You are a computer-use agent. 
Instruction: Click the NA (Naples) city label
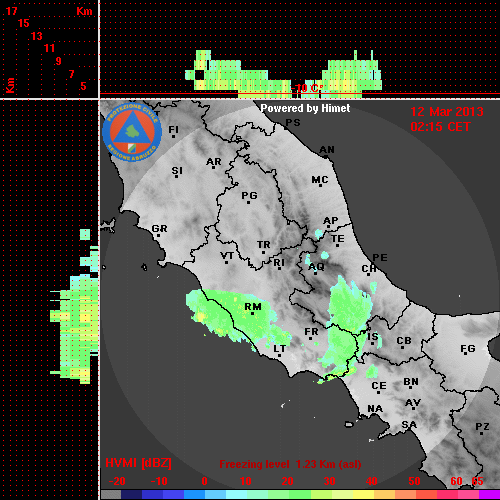375,409
